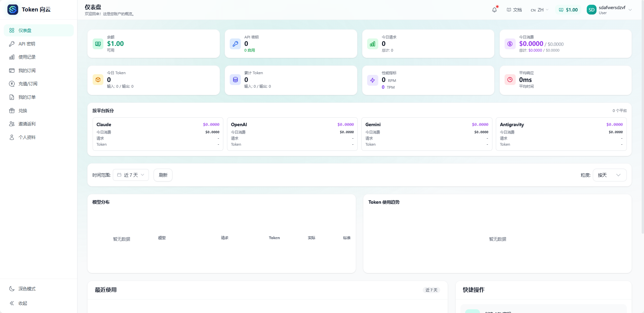Click the 仪表盘 grid icon in sidebar
This screenshot has width=644, height=313.
12,30
